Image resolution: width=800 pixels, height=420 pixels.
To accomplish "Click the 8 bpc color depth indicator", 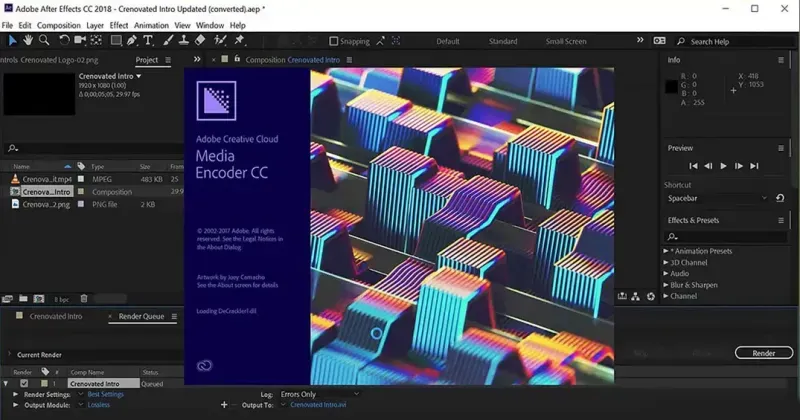I will pyautogui.click(x=61, y=300).
